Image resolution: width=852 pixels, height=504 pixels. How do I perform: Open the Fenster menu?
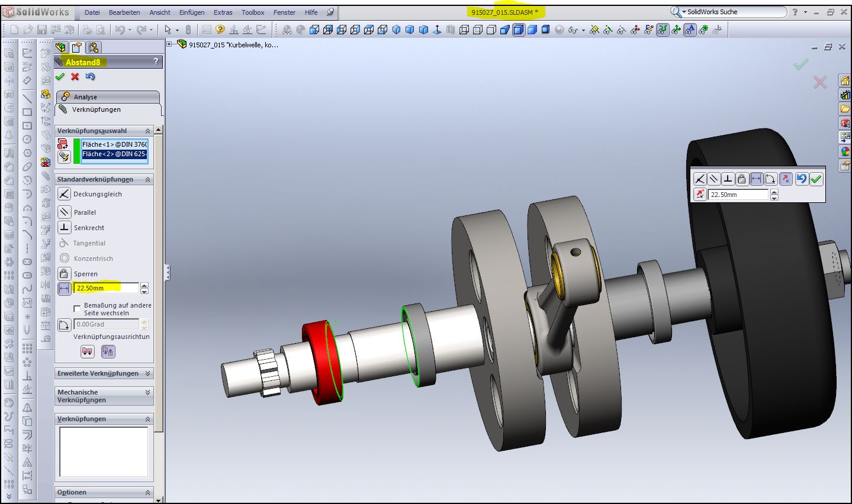coord(284,12)
